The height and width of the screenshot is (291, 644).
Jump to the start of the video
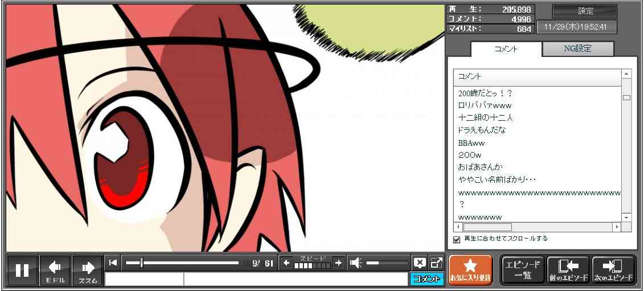click(x=113, y=263)
